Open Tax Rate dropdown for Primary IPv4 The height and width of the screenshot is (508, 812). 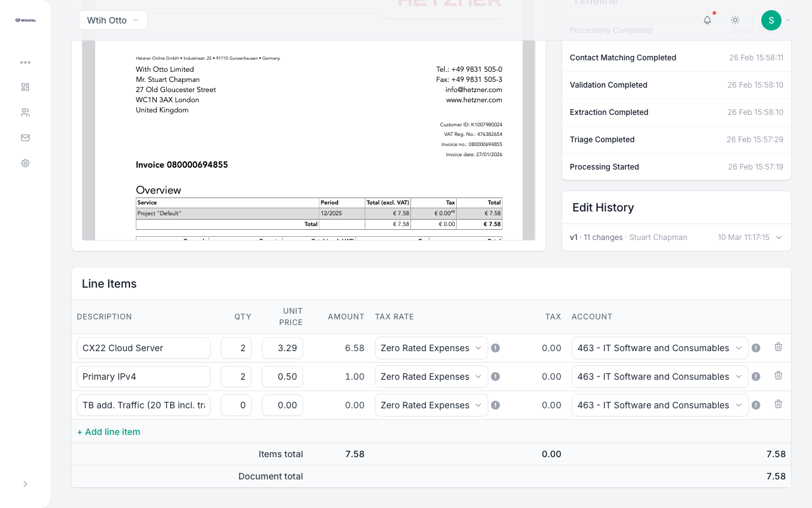pos(431,377)
